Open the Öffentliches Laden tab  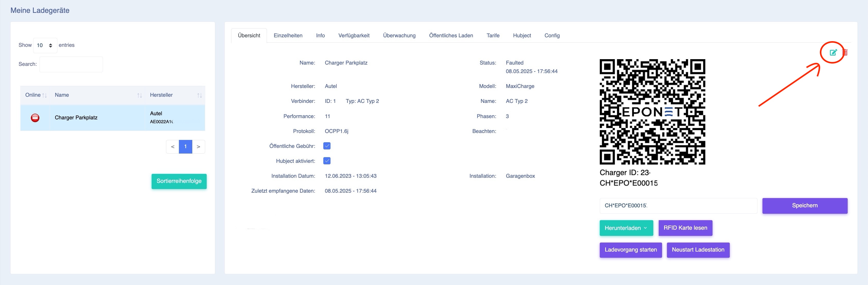[x=451, y=35]
